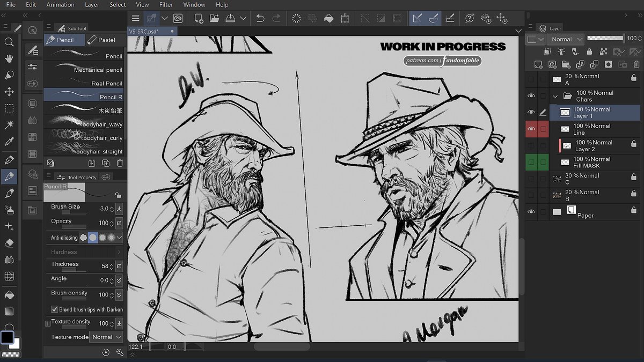Open the Edit menu
The height and width of the screenshot is (362, 644).
click(31, 4)
